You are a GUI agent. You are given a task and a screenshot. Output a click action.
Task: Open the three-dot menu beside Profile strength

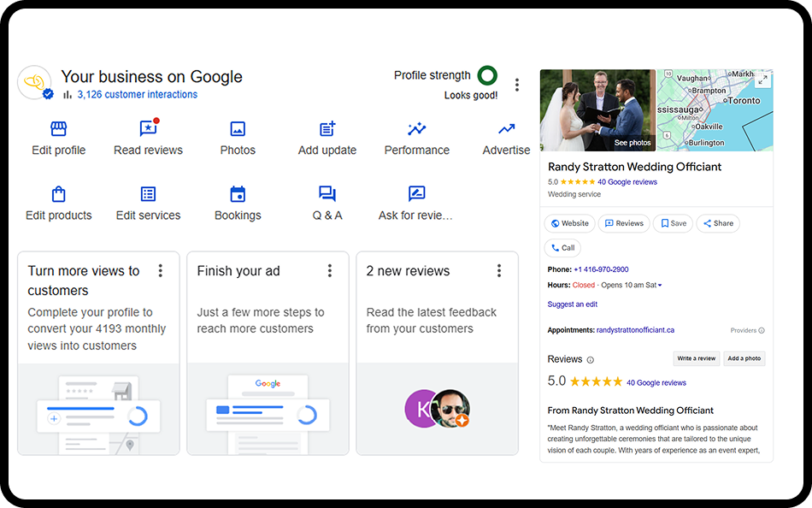coord(517,85)
